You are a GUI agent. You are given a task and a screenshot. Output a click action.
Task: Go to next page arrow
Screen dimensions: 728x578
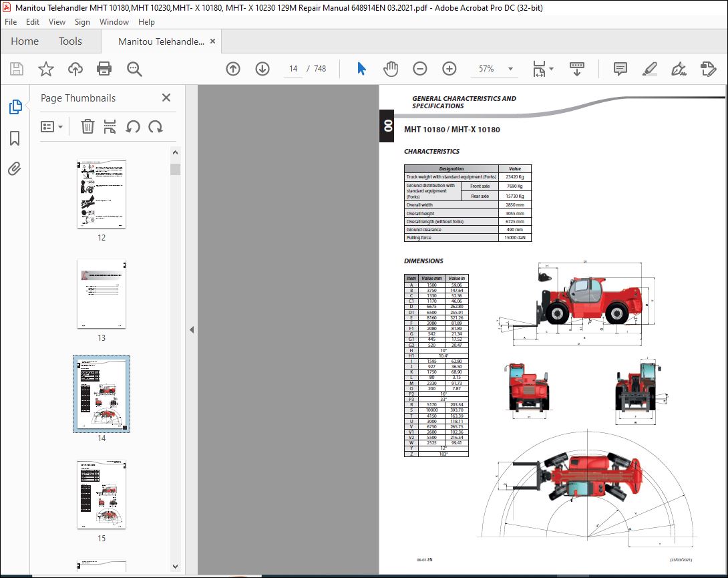tap(262, 69)
